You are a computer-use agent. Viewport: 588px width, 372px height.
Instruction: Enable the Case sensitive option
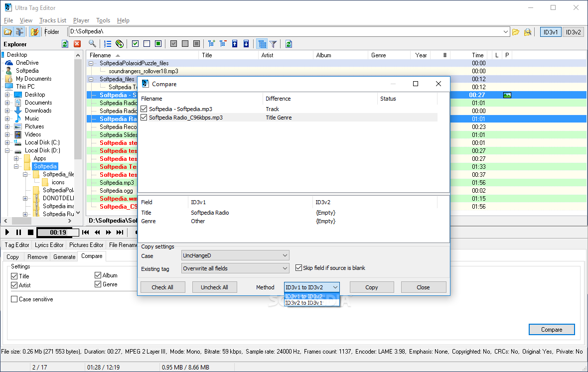tap(14, 299)
